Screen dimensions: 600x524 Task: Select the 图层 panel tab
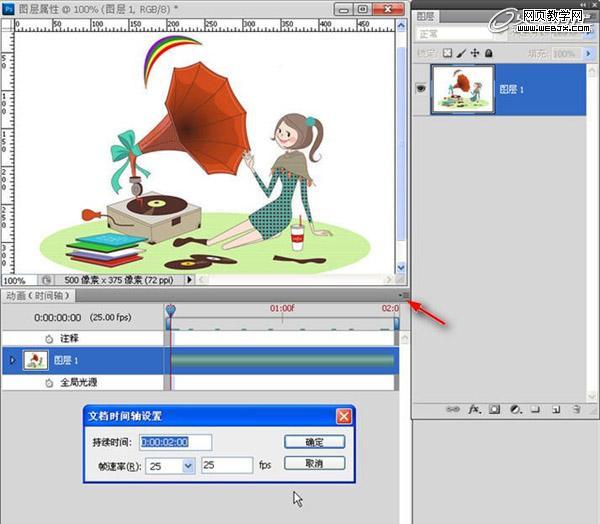[428, 15]
